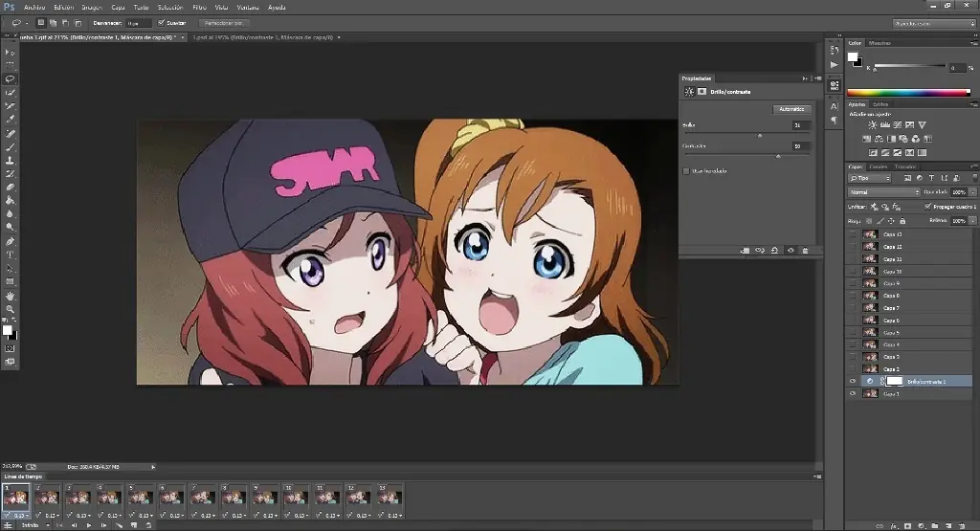Screen dimensions: 980x531
Task: Toggle the 'Propagar cuadro 1' checkbox
Action: (927, 206)
